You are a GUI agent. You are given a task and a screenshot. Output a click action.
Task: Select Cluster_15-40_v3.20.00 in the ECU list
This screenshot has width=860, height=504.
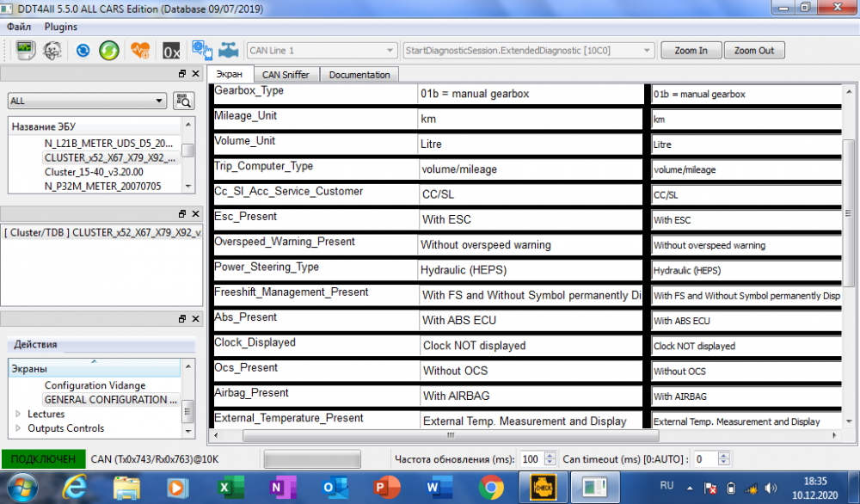tap(94, 172)
